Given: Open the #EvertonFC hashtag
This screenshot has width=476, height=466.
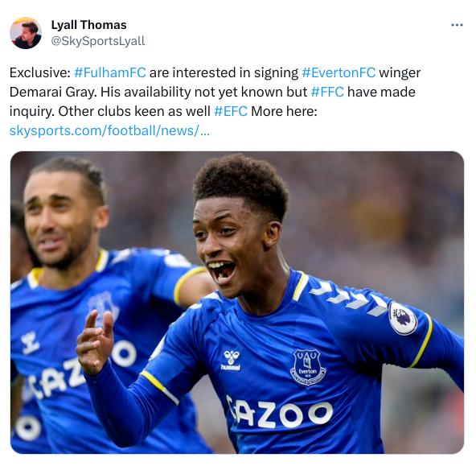Looking at the screenshot, I should pyautogui.click(x=339, y=73).
